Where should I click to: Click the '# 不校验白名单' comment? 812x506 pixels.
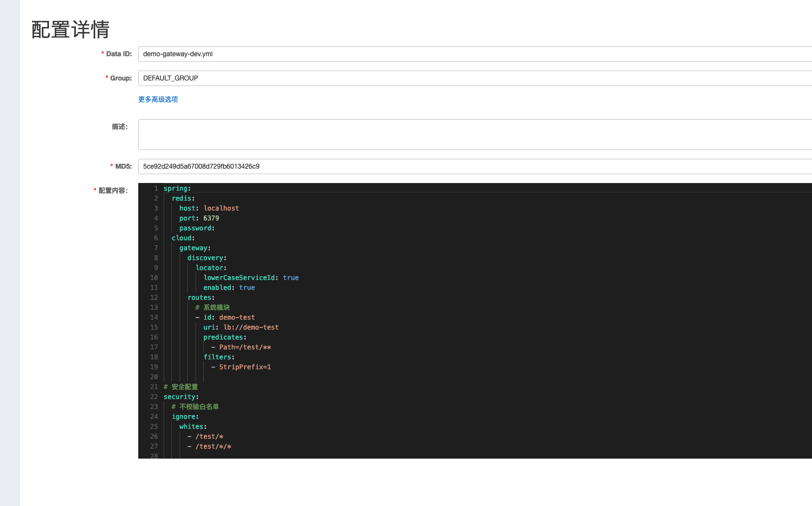(x=195, y=407)
